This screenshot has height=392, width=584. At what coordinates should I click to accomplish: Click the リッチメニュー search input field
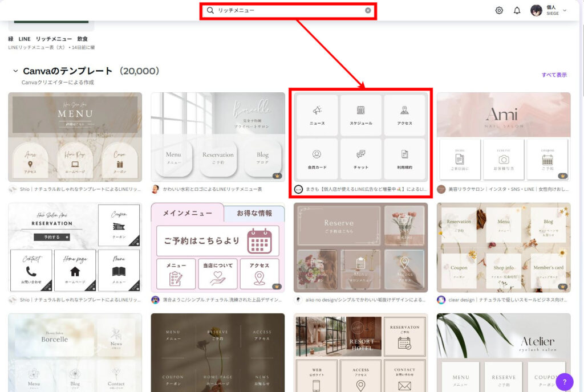288,10
